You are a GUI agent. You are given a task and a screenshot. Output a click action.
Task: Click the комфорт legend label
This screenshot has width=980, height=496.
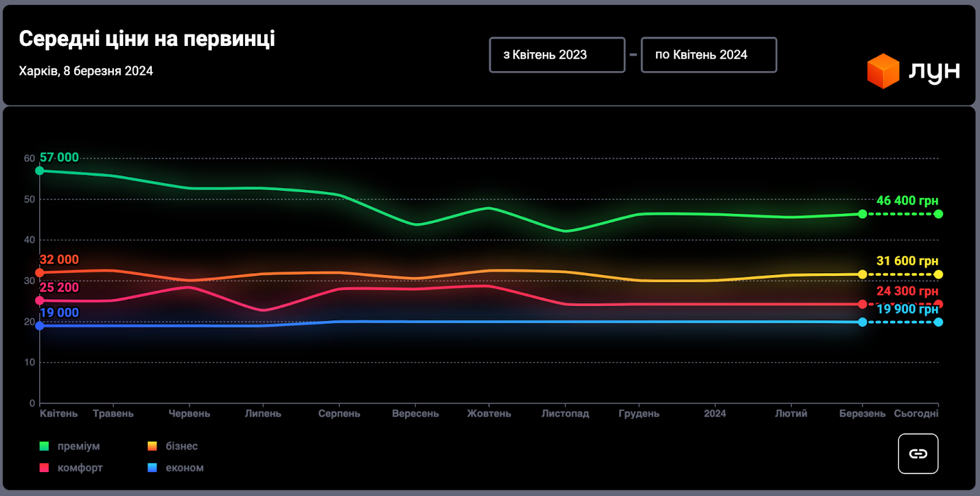[x=80, y=468]
